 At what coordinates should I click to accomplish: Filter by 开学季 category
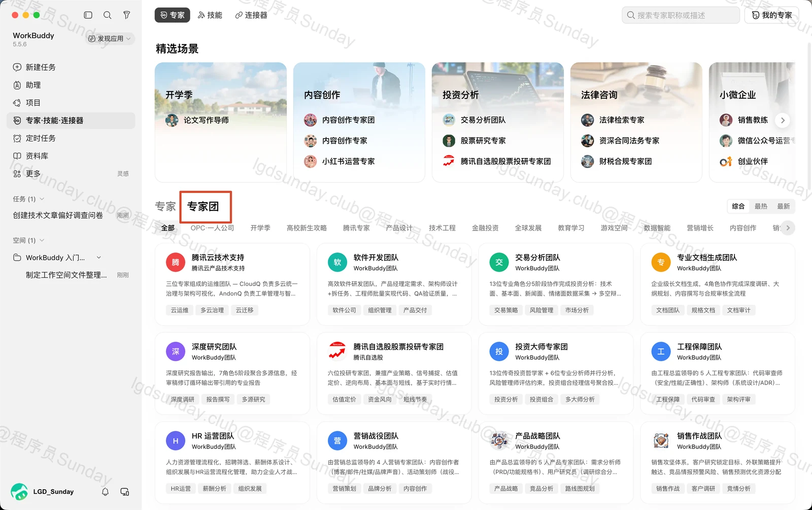point(260,228)
